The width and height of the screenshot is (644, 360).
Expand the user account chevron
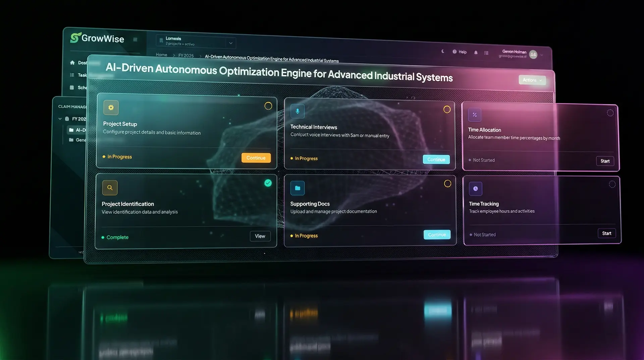coord(542,55)
